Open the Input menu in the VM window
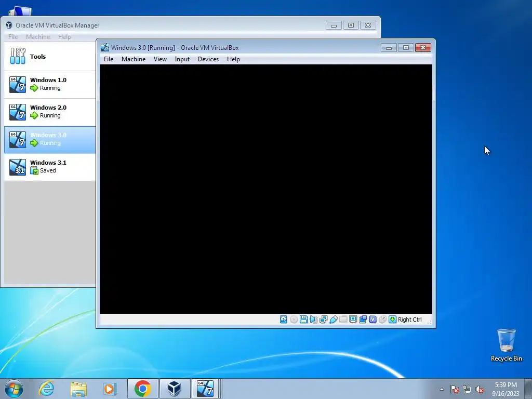This screenshot has width=532, height=399. [182, 59]
